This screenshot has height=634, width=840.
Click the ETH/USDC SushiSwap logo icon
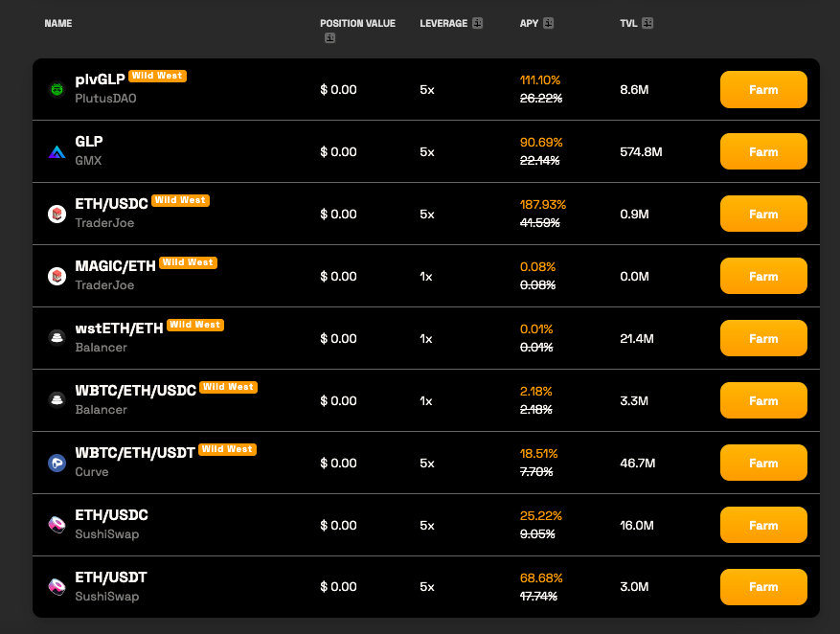pos(57,525)
